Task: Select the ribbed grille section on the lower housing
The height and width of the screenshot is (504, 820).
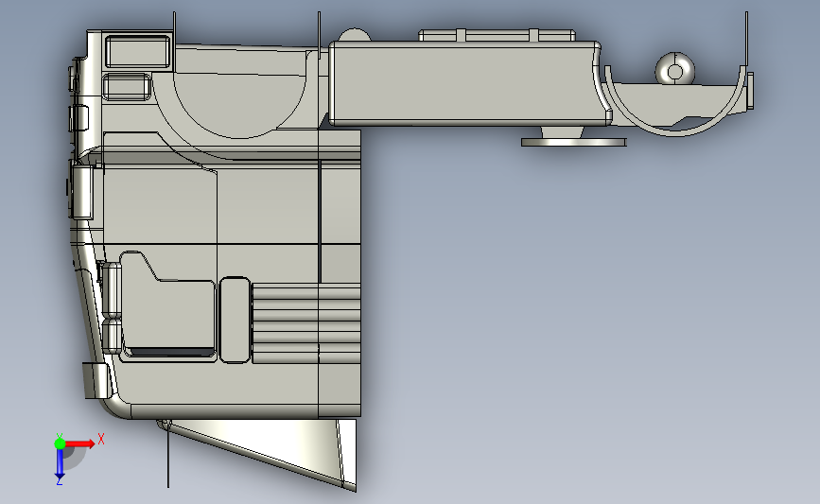Action: 306,323
